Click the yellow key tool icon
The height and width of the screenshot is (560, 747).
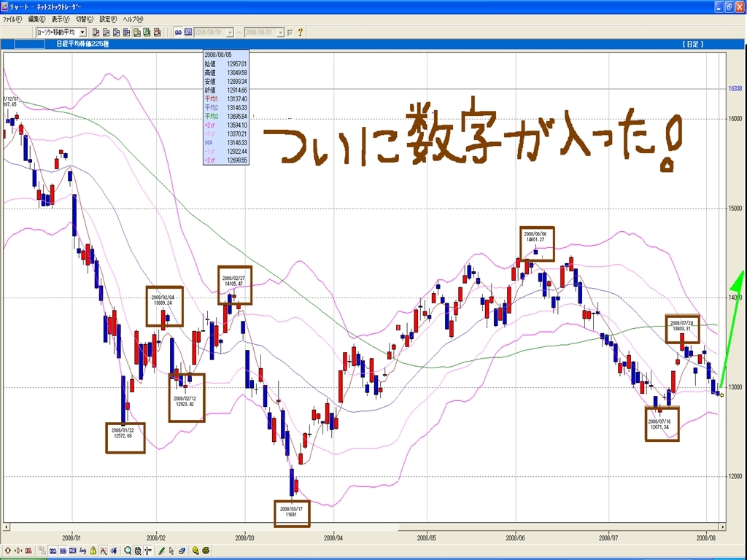coord(196,551)
